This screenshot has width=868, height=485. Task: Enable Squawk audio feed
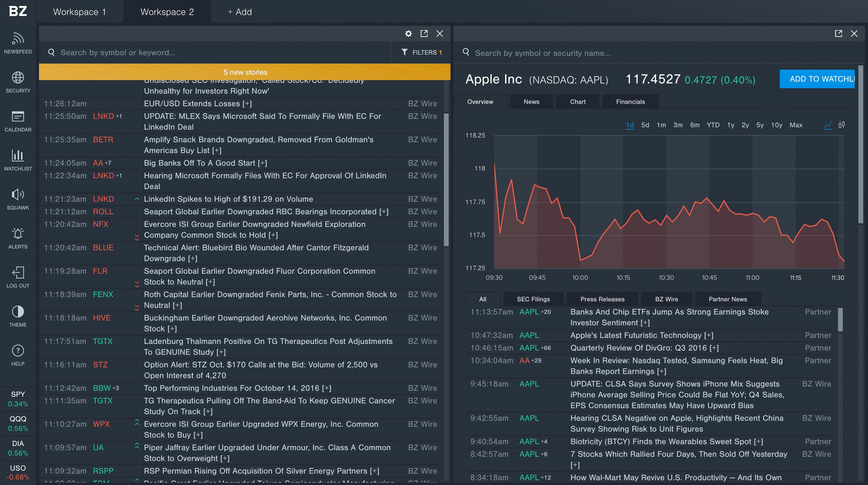pyautogui.click(x=17, y=199)
